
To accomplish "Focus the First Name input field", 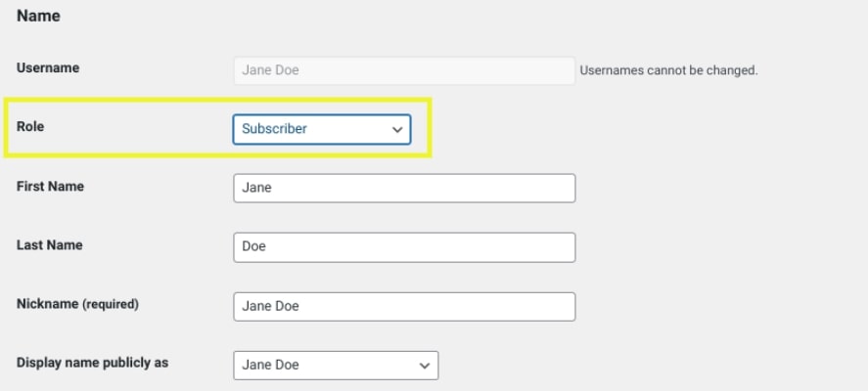I will (x=404, y=188).
